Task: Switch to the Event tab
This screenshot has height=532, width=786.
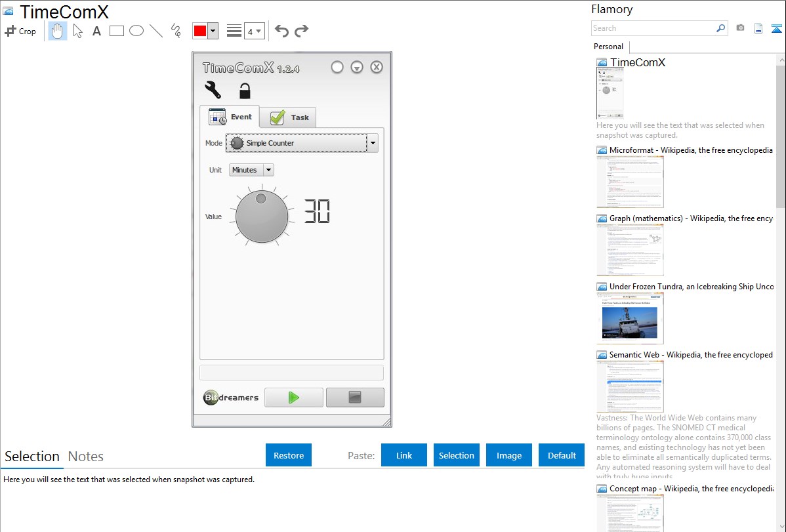Action: click(230, 117)
